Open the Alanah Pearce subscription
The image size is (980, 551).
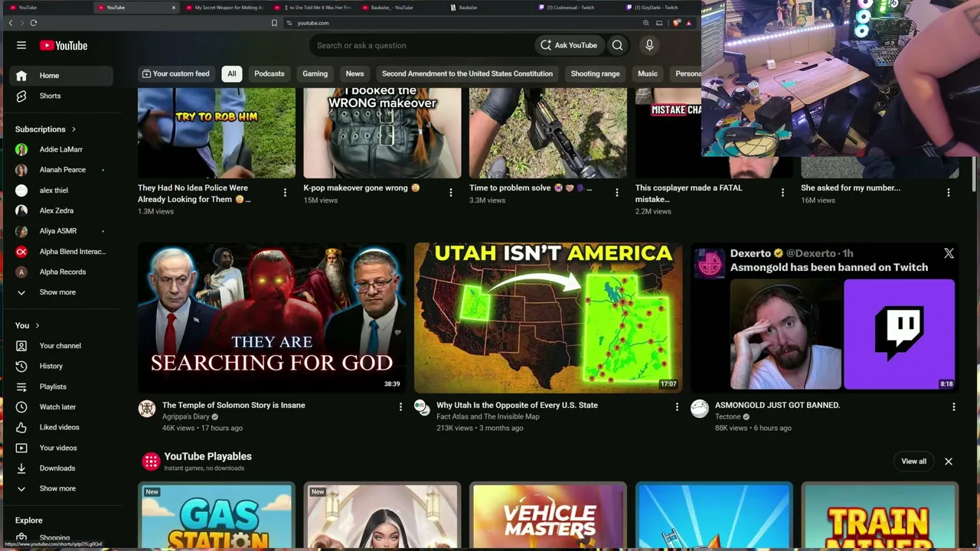[61, 170]
